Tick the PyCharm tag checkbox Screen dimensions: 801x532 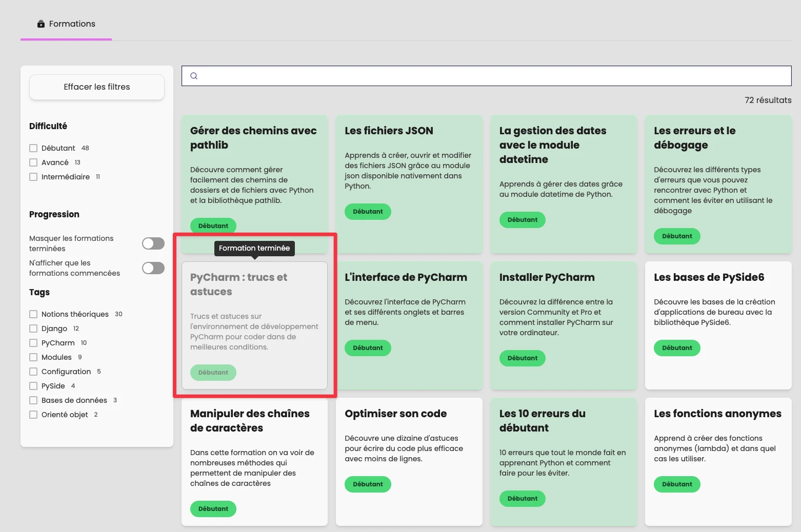pyautogui.click(x=33, y=343)
